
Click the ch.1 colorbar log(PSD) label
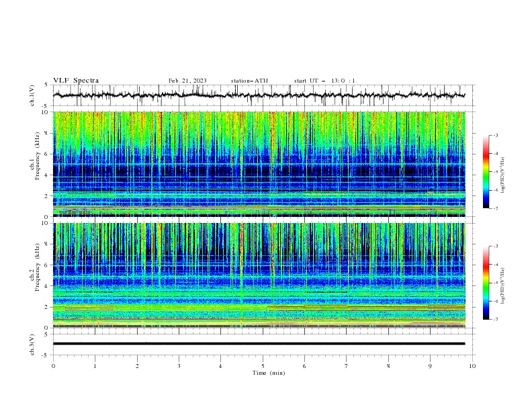pyautogui.click(x=503, y=175)
